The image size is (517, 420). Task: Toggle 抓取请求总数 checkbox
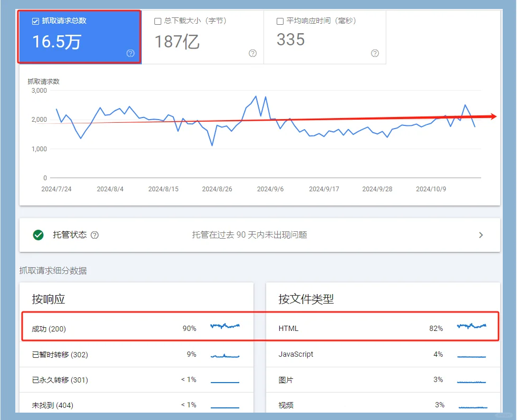point(35,22)
